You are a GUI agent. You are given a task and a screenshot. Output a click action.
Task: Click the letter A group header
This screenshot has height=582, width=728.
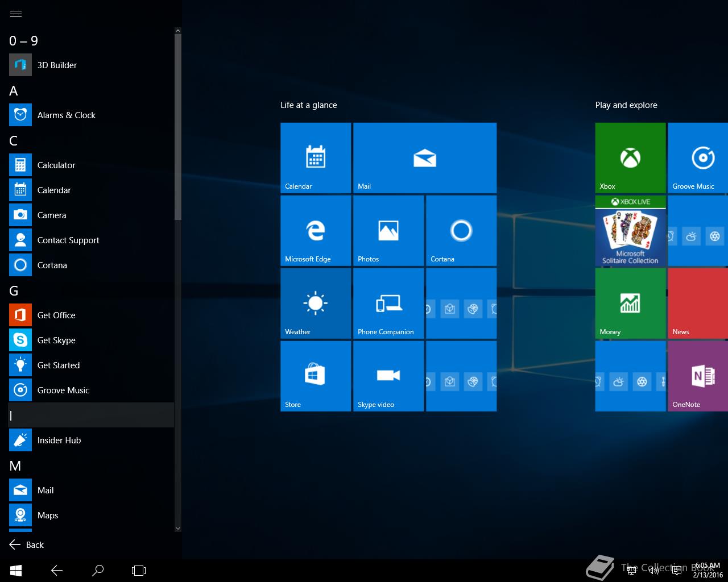click(x=14, y=91)
